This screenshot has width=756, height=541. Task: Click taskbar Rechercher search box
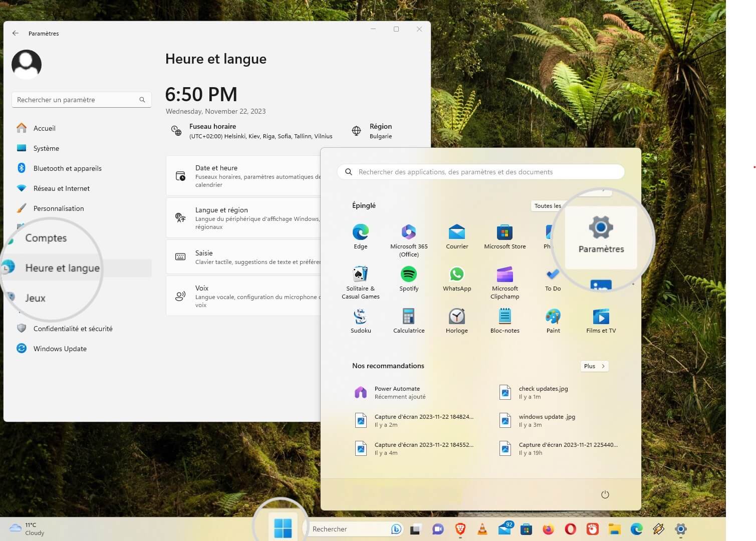coord(354,529)
